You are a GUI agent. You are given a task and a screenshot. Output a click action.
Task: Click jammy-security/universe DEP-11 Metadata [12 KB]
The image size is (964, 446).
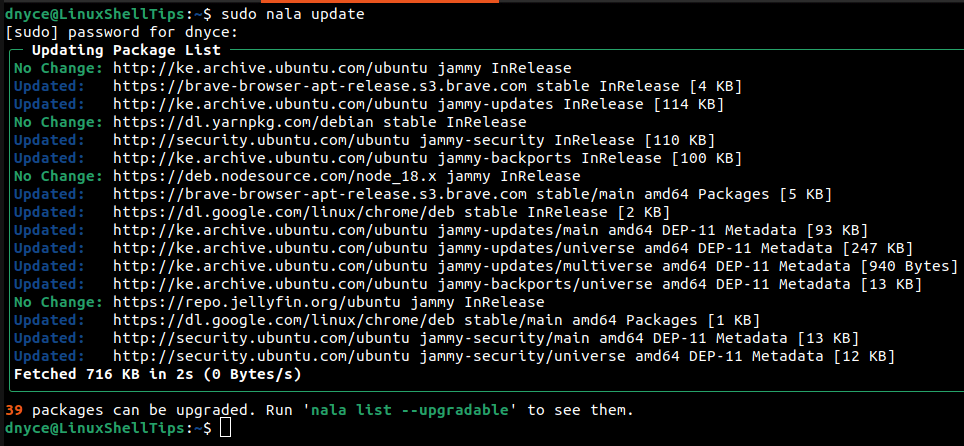click(x=504, y=356)
